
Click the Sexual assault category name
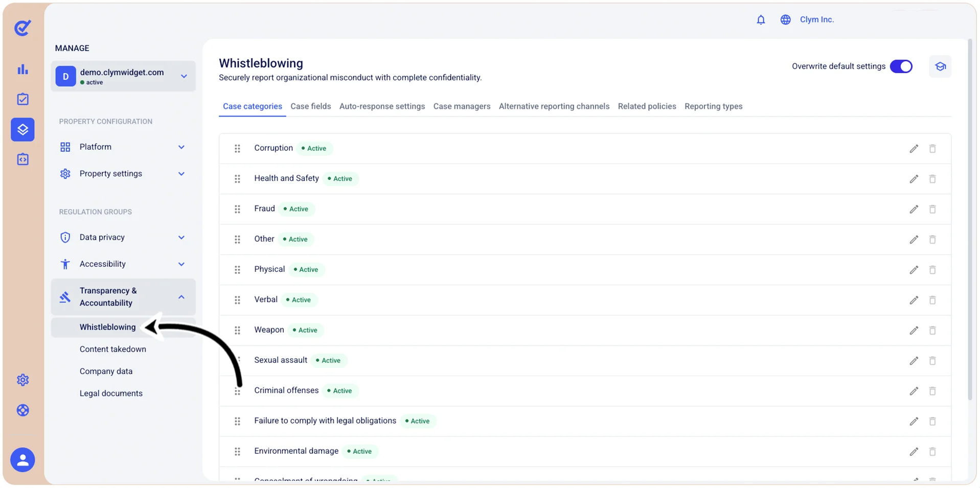281,360
